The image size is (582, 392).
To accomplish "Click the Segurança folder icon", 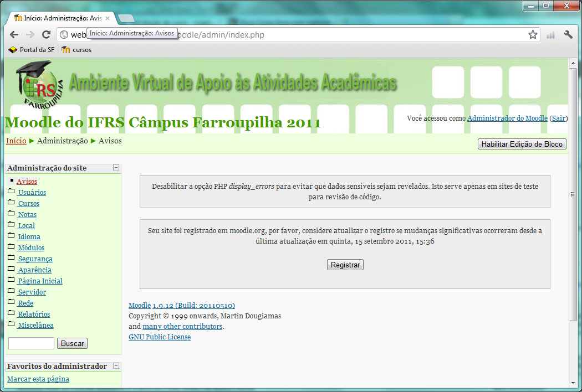I will click(x=12, y=258).
